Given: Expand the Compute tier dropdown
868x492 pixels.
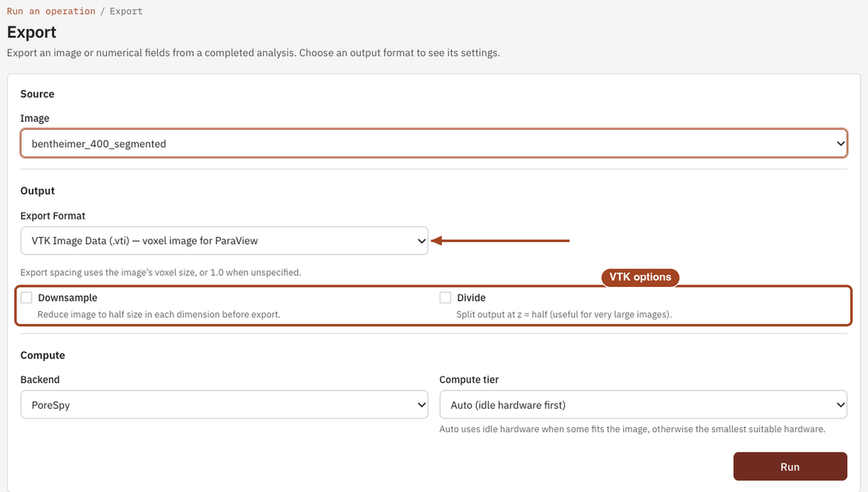Looking at the screenshot, I should pyautogui.click(x=643, y=404).
